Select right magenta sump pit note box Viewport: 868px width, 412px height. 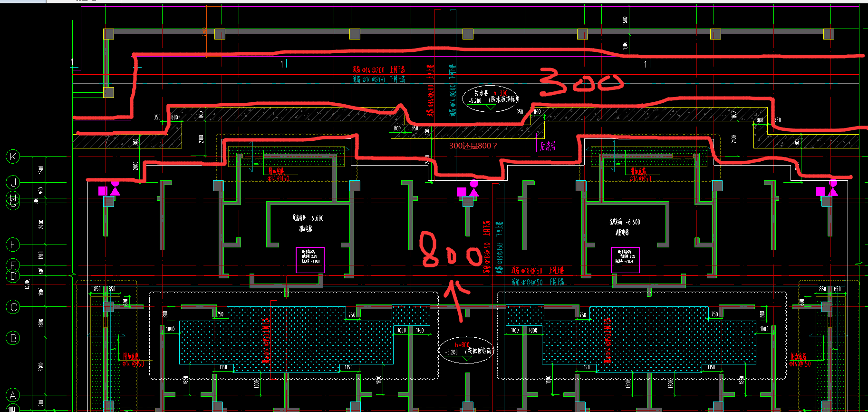tap(625, 260)
